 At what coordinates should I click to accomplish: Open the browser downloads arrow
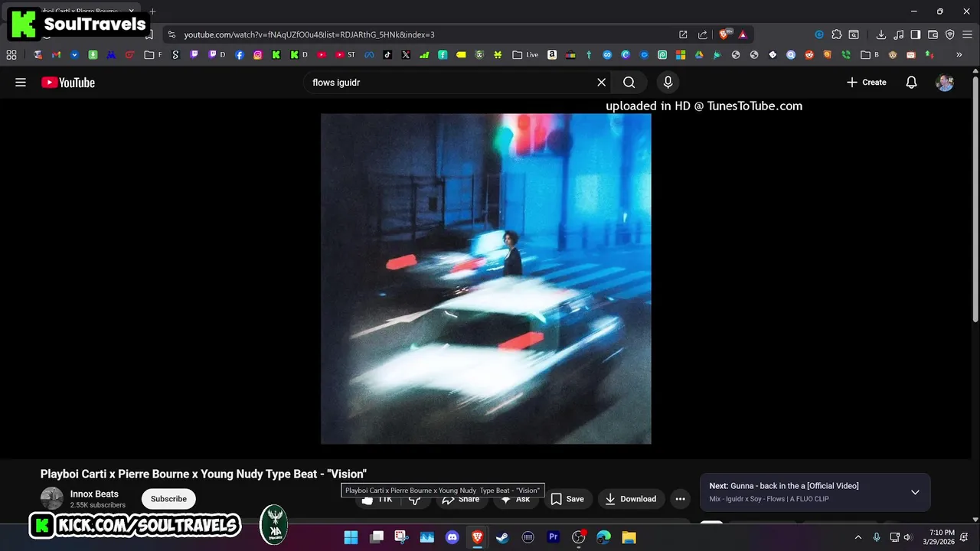click(x=881, y=34)
